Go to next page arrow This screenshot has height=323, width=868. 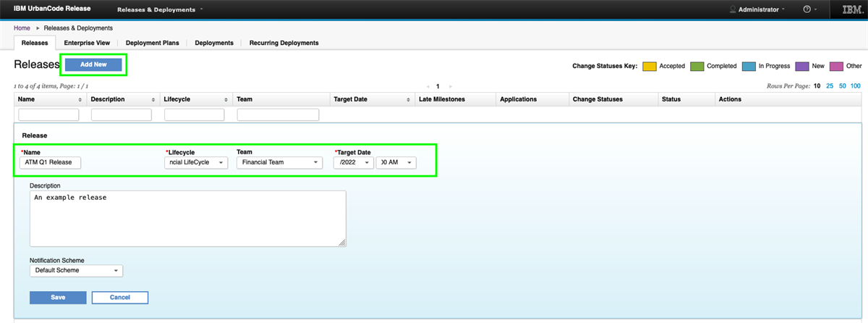[451, 86]
